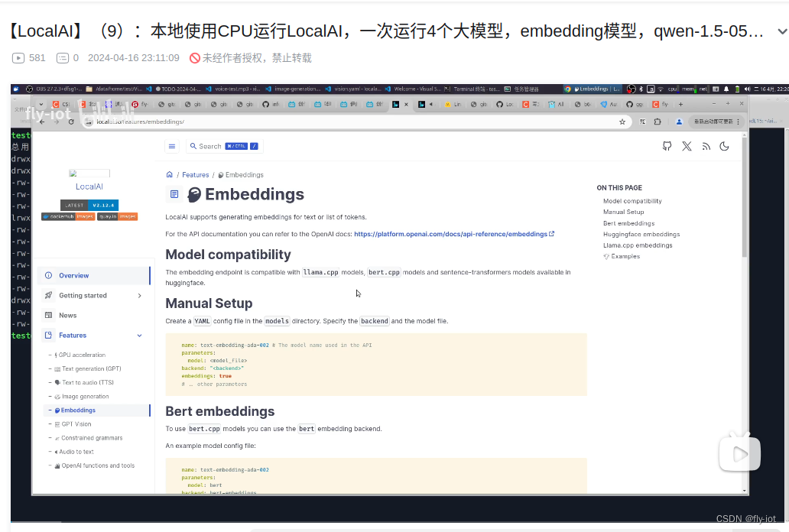Screen dimensions: 789x532
Task: Go back with the browser back arrow
Action: (x=42, y=122)
